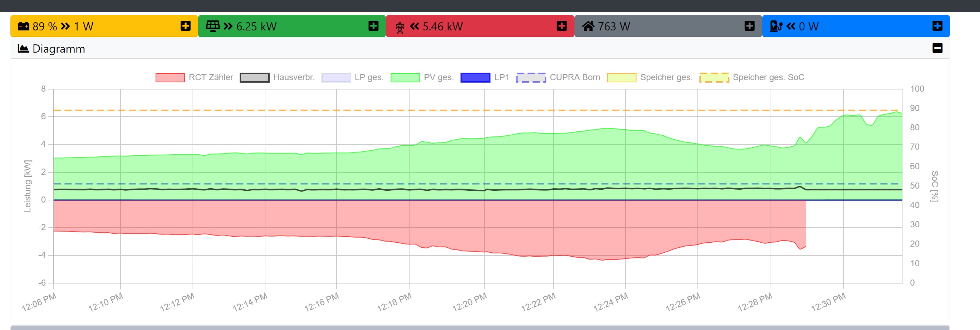Toggle Hausverbr. series grey swatch
Viewport: 980px width, 330px height.
coord(255,78)
